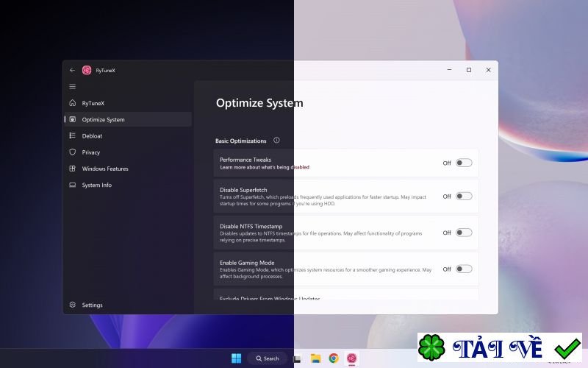The height and width of the screenshot is (368, 588).
Task: Open the Debloat section icon
Action: [73, 135]
